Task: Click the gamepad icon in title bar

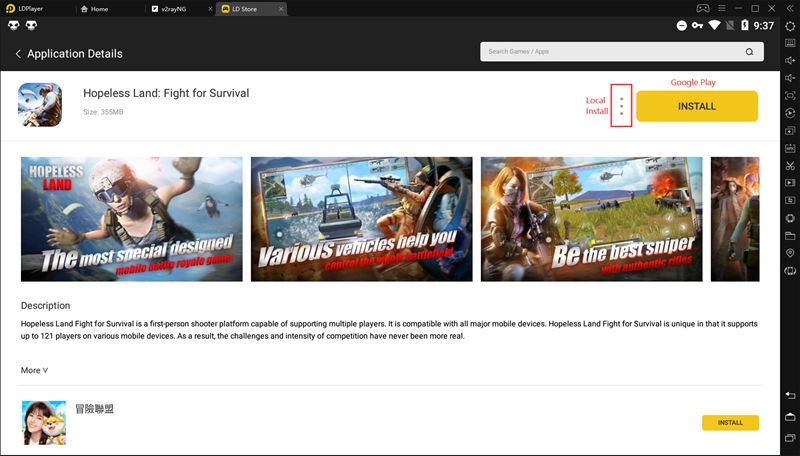Action: coord(703,8)
